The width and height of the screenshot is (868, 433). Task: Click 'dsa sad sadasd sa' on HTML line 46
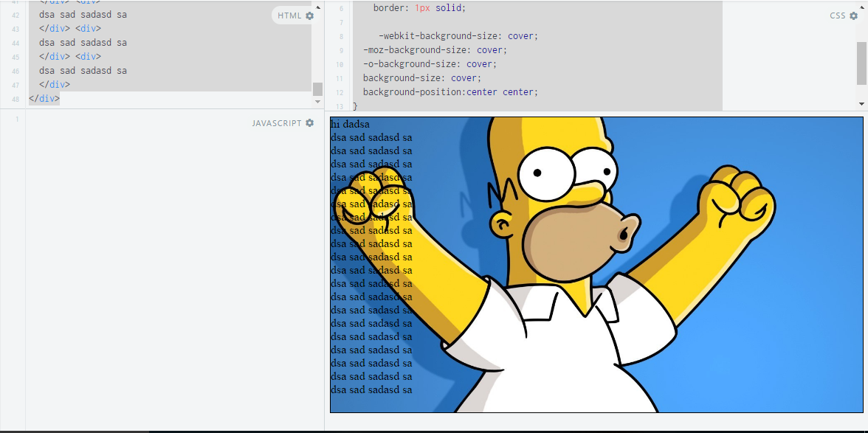83,71
